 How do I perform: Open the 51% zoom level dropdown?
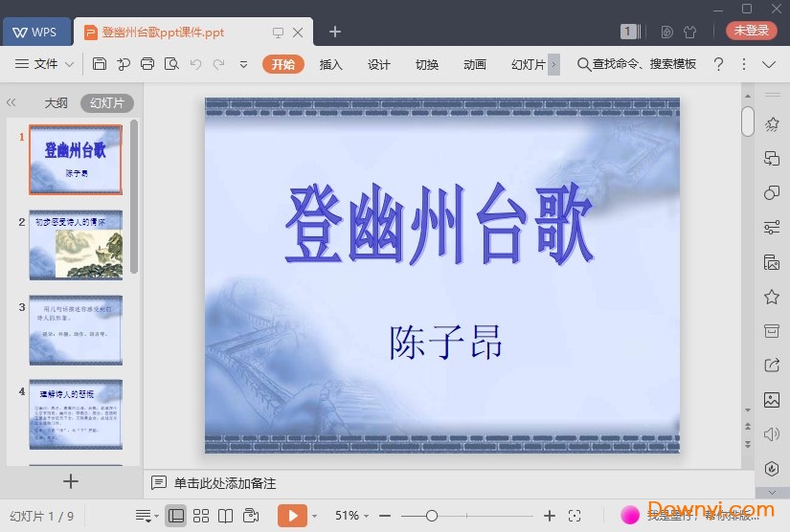point(351,516)
